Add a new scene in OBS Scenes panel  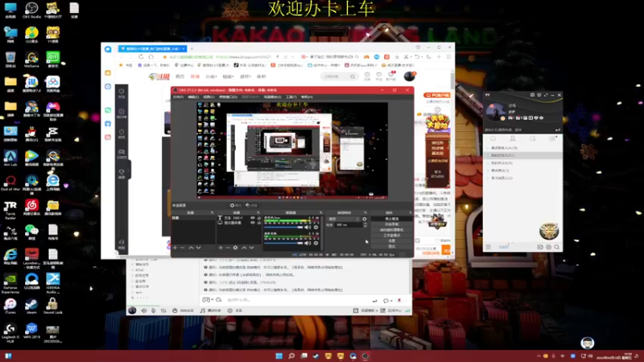click(175, 248)
